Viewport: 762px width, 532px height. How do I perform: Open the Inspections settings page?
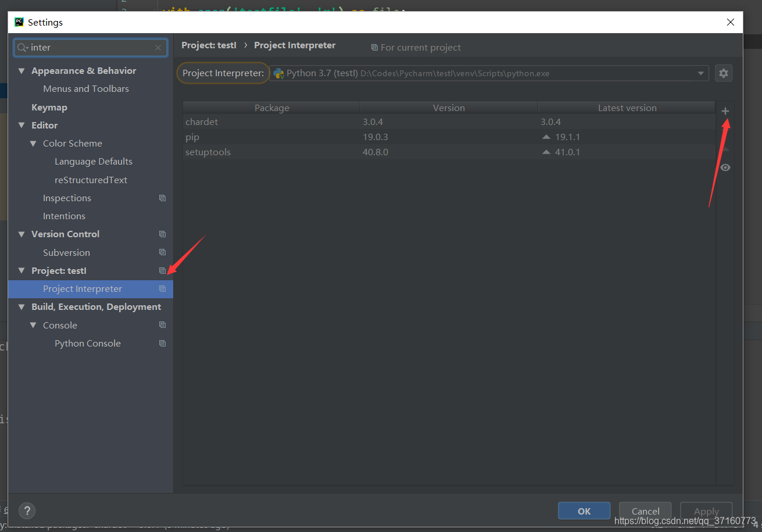(x=67, y=198)
